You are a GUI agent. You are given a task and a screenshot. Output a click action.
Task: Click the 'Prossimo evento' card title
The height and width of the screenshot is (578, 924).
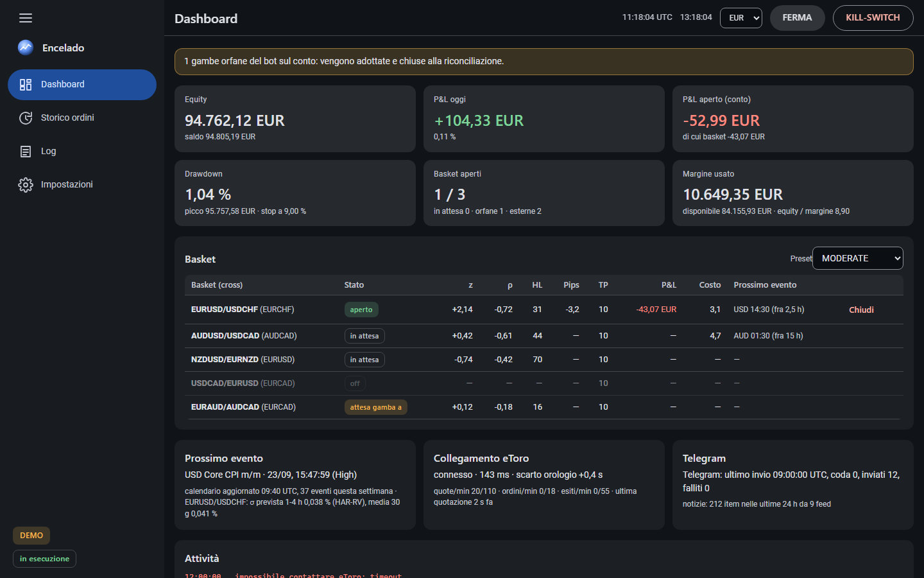click(x=224, y=459)
